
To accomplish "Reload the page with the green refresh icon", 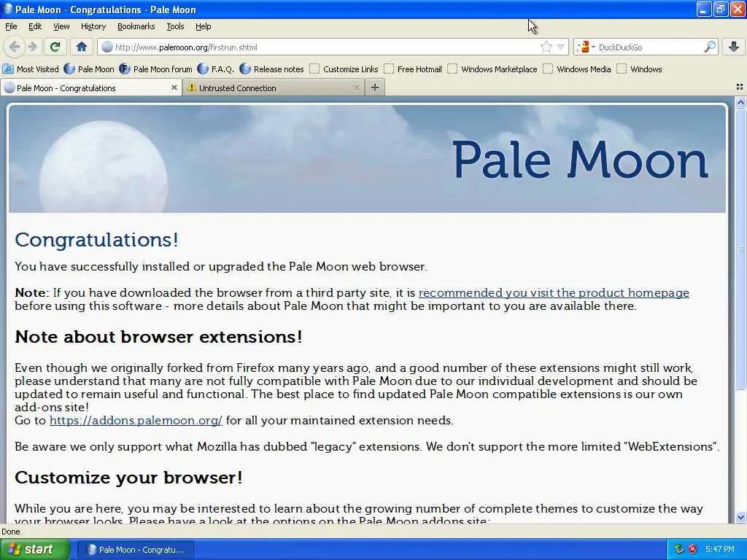I will coord(55,47).
